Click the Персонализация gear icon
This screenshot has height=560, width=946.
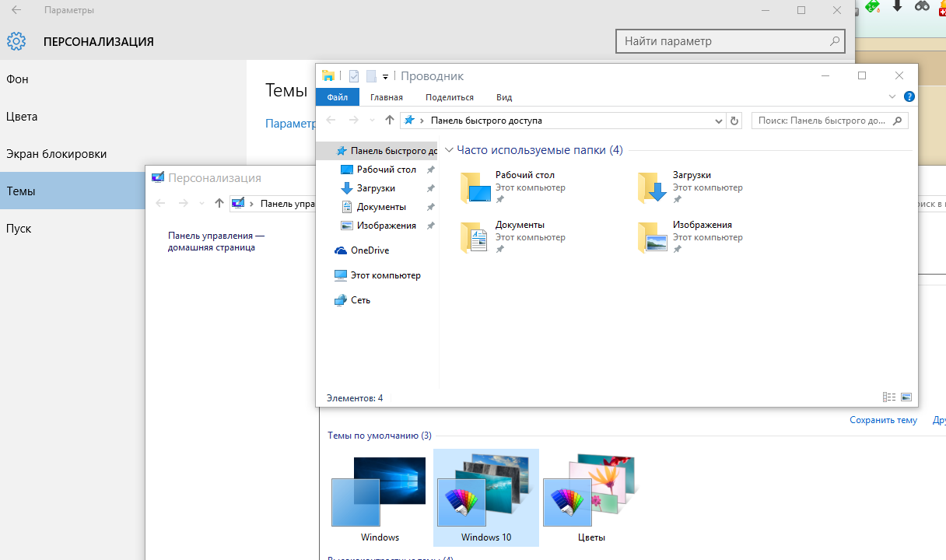click(x=16, y=41)
